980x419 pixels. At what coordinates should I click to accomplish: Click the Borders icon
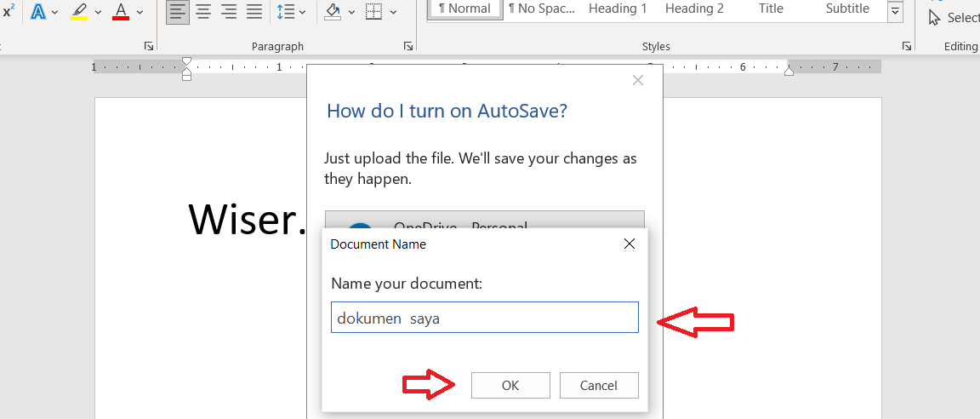373,12
